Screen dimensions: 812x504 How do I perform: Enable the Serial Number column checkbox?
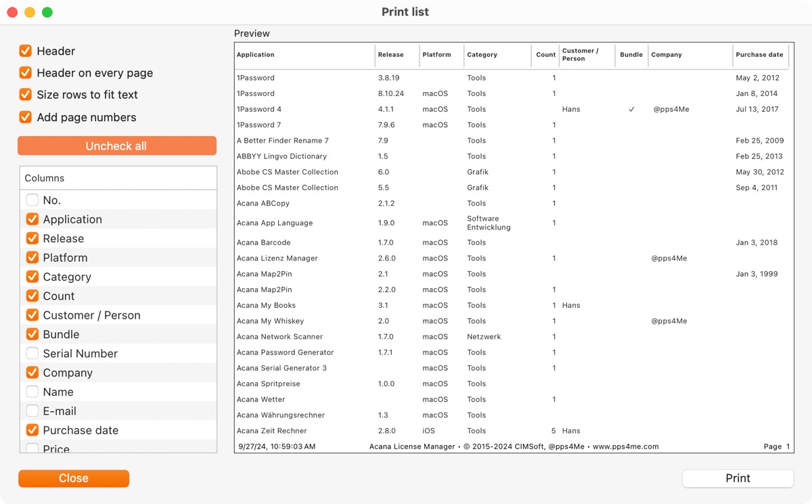(32, 353)
